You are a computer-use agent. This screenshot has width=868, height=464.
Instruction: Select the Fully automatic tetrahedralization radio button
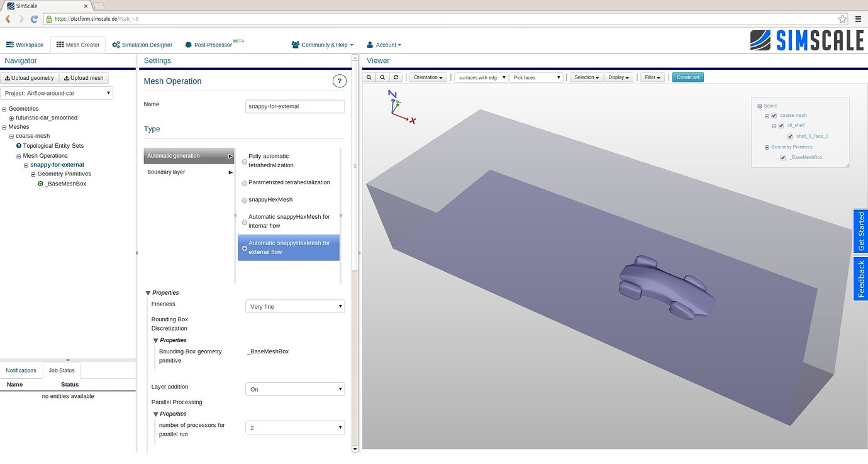point(244,161)
